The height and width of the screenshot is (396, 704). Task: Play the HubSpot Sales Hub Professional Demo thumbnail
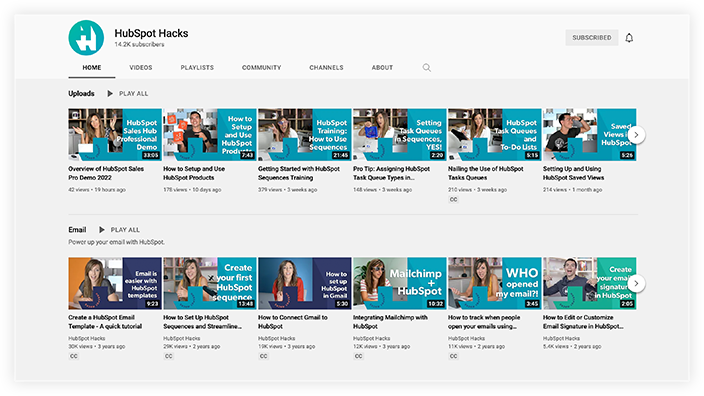[x=115, y=134]
